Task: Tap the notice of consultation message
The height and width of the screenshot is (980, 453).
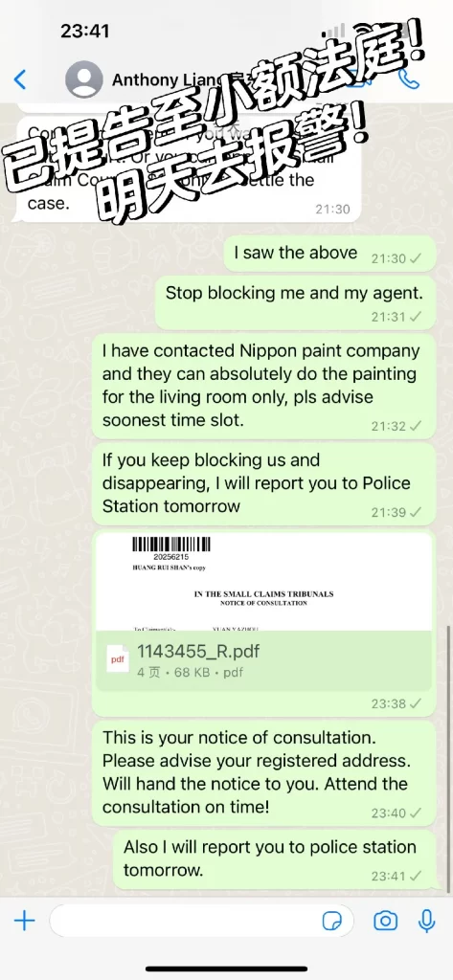Action: point(264,773)
